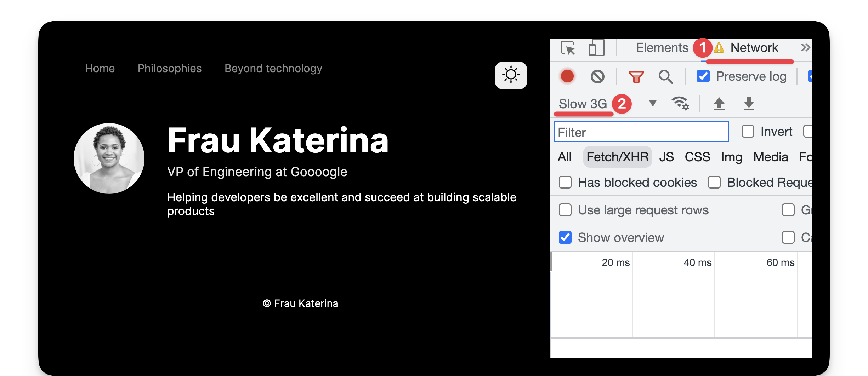This screenshot has height=376, width=868.
Task: Stop the network recording button
Action: 567,76
